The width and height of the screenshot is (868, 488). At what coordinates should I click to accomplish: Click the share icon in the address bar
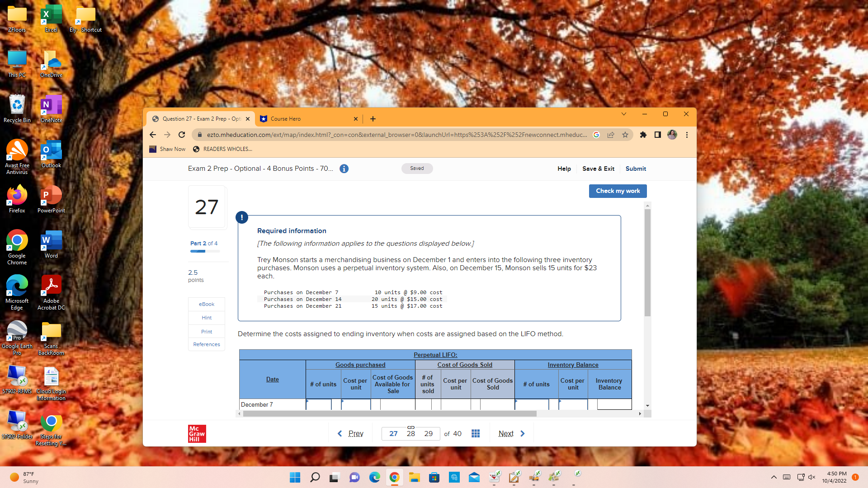coord(611,135)
